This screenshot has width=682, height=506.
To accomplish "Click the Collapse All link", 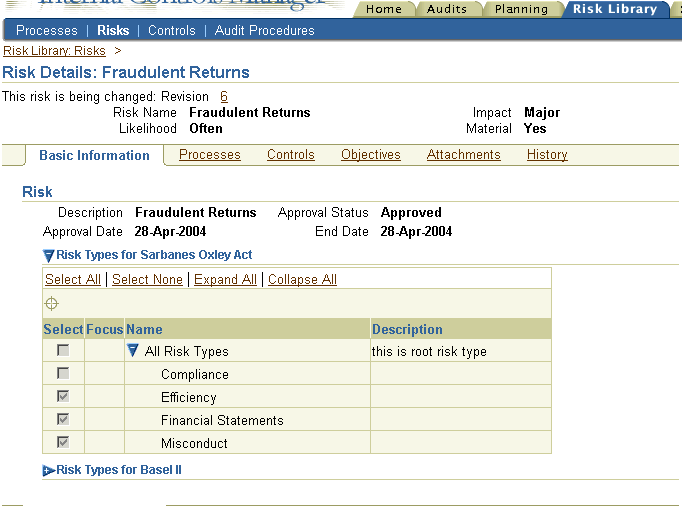I will (302, 279).
